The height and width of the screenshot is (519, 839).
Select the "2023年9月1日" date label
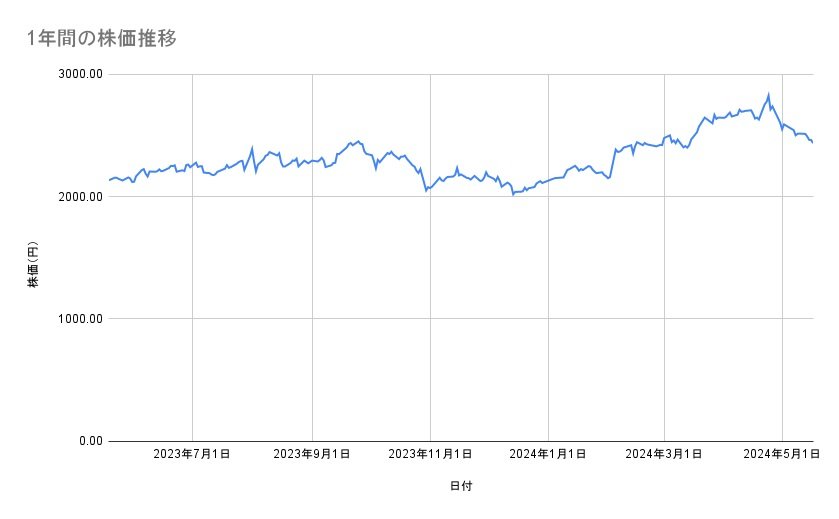[x=312, y=455]
